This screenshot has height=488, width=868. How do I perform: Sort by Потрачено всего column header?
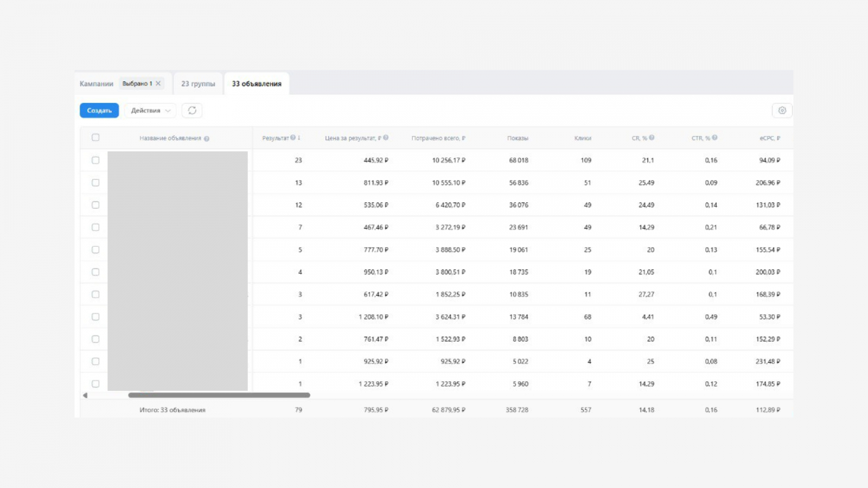coord(438,138)
